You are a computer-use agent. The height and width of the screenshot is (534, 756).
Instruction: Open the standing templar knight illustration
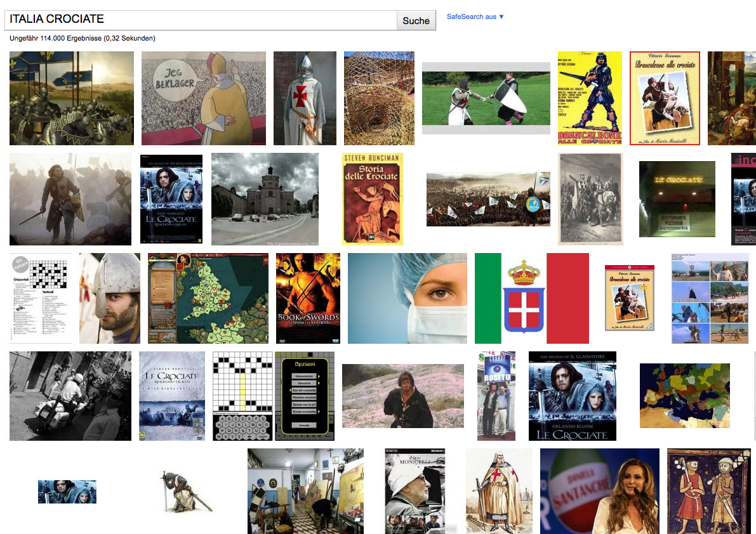499,491
